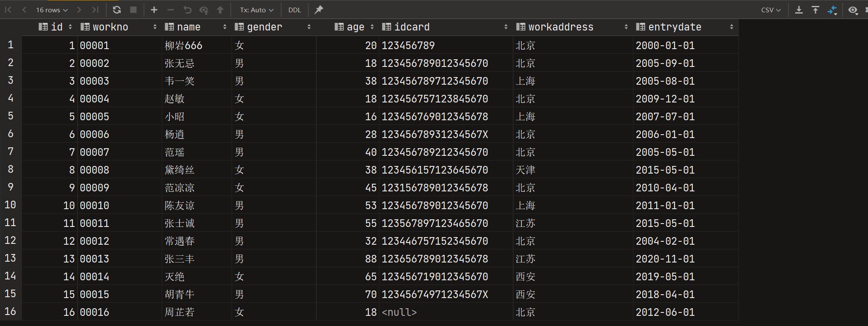The image size is (868, 326).
Task: Select the workno cell "00012"
Action: (120, 241)
